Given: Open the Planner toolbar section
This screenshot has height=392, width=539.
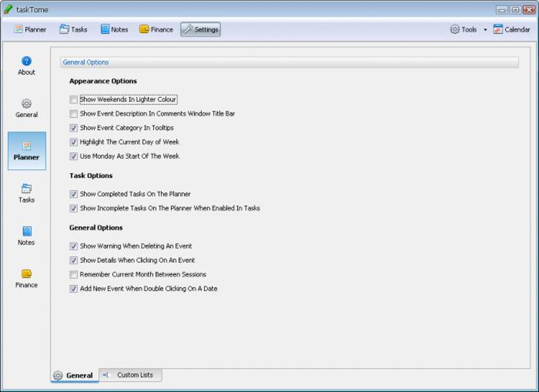Looking at the screenshot, I should coord(30,30).
